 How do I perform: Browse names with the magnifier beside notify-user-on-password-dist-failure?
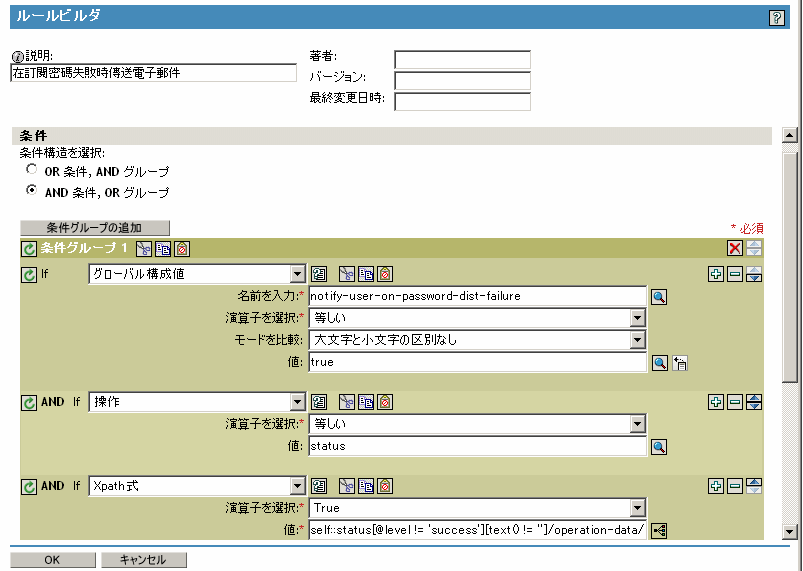pos(659,297)
